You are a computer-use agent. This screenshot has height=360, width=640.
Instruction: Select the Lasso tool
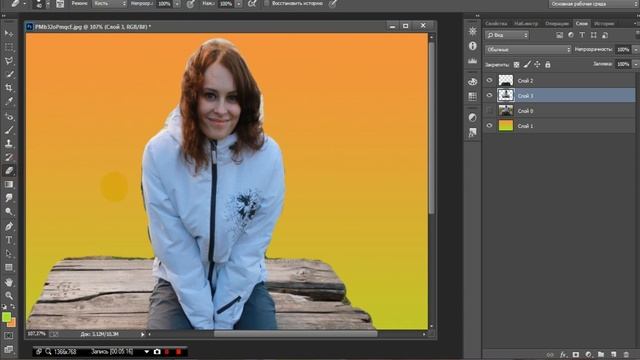9,61
